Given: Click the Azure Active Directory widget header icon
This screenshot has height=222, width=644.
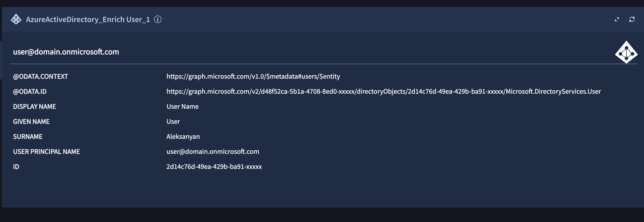Looking at the screenshot, I should (16, 19).
